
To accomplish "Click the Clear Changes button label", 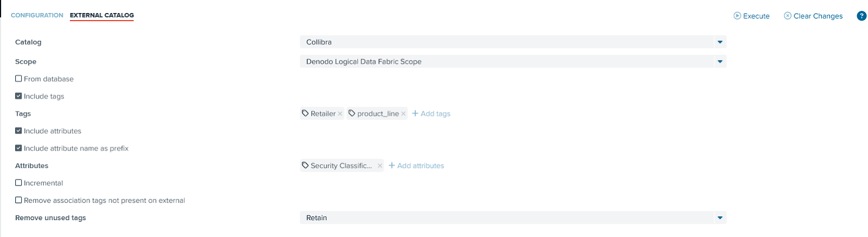I will 818,16.
